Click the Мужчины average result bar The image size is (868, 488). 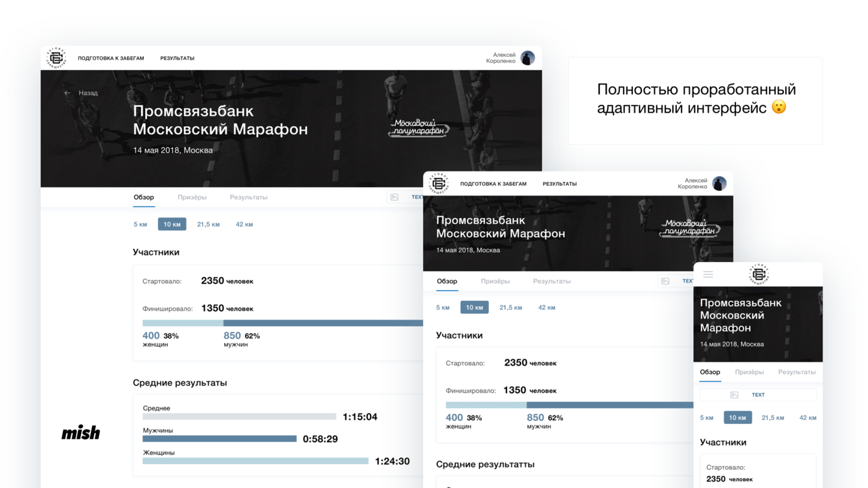pos(220,439)
